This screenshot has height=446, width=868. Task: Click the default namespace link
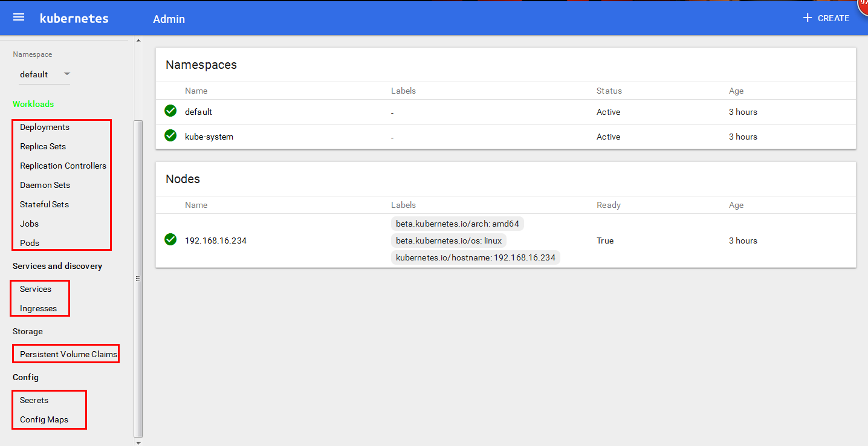198,112
